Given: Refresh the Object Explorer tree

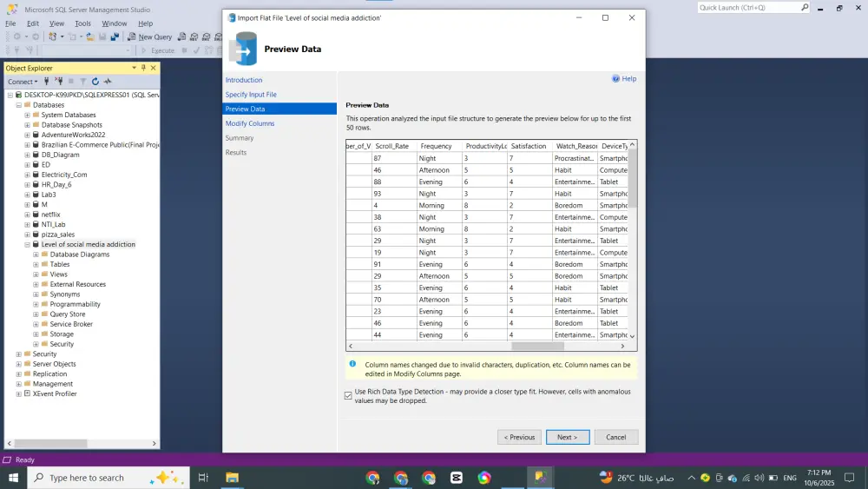Looking at the screenshot, I should pos(95,82).
